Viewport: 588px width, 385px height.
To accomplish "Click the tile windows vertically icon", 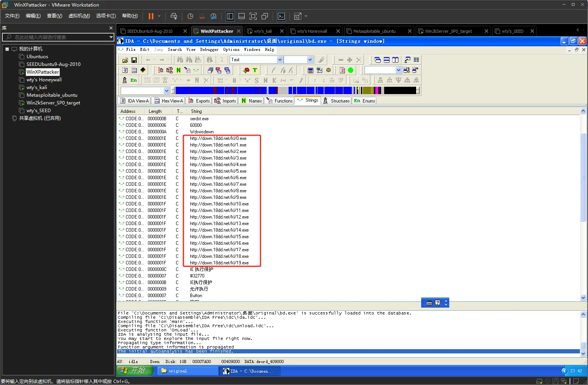I will [395, 60].
